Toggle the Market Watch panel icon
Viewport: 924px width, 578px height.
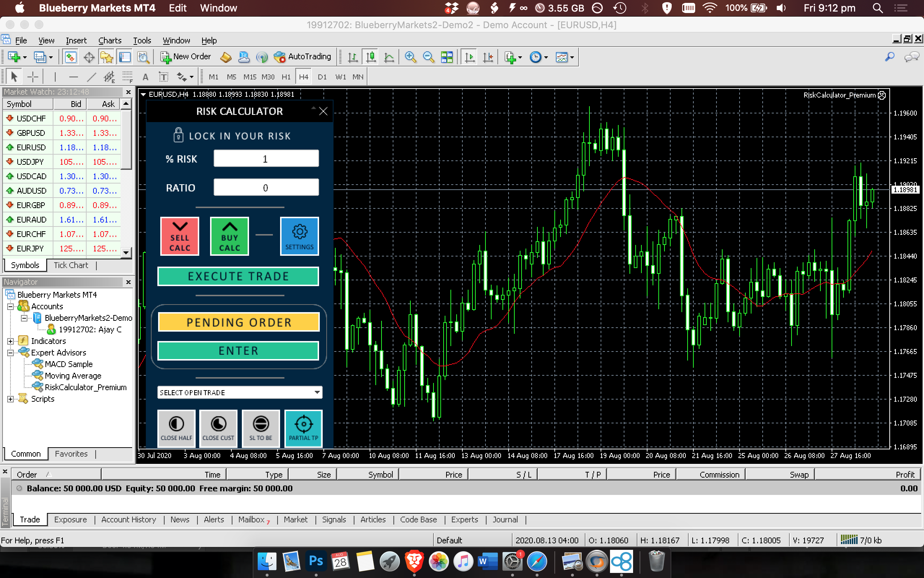point(70,57)
